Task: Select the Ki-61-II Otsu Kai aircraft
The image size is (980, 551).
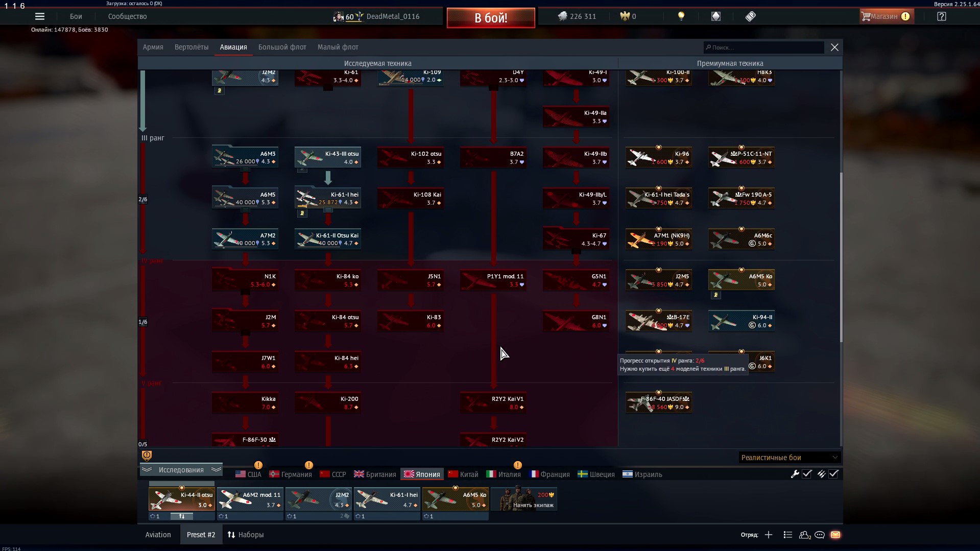Action: 328,239
